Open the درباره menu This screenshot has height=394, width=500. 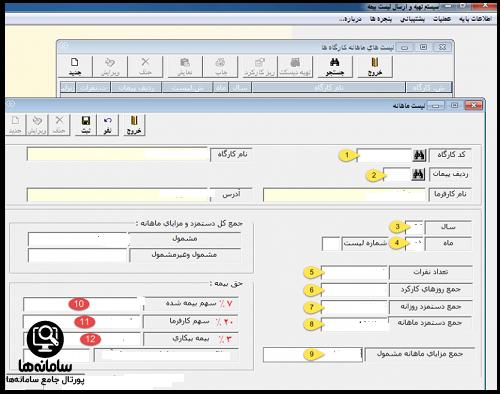pos(350,19)
